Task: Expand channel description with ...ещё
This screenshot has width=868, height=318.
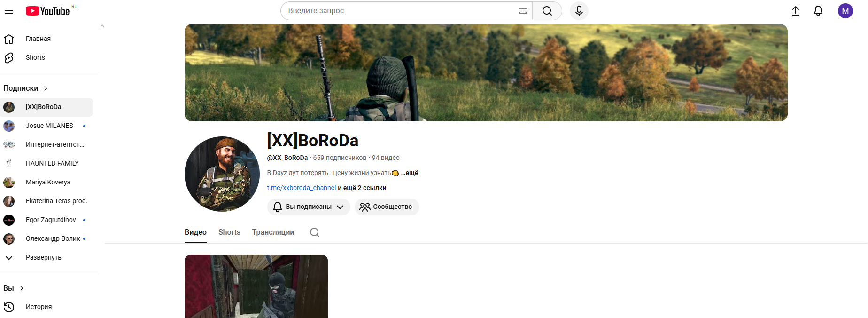Action: click(410, 173)
